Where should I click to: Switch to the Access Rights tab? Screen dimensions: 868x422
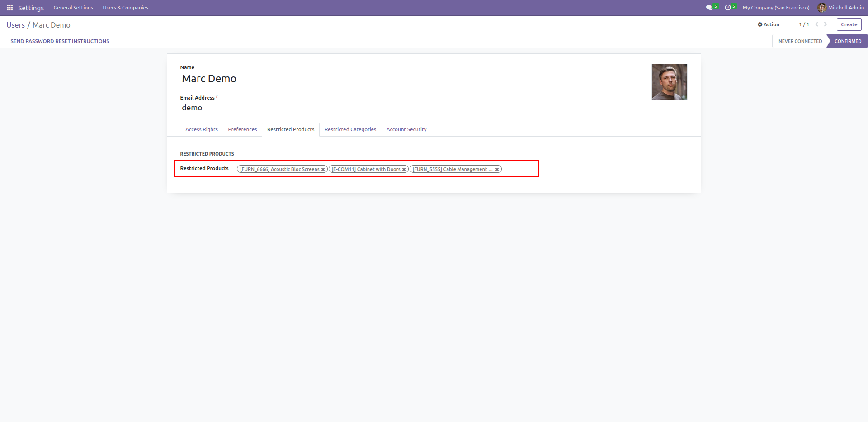click(202, 129)
